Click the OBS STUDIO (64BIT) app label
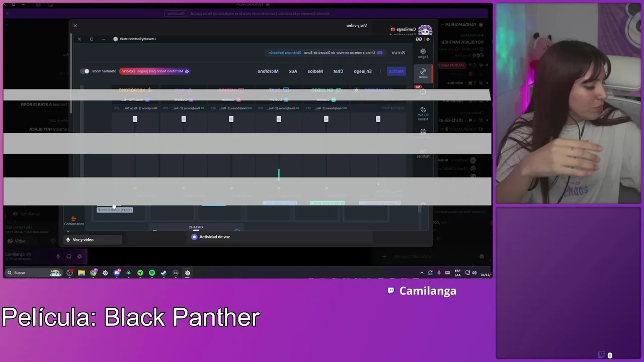 [x=115, y=210]
